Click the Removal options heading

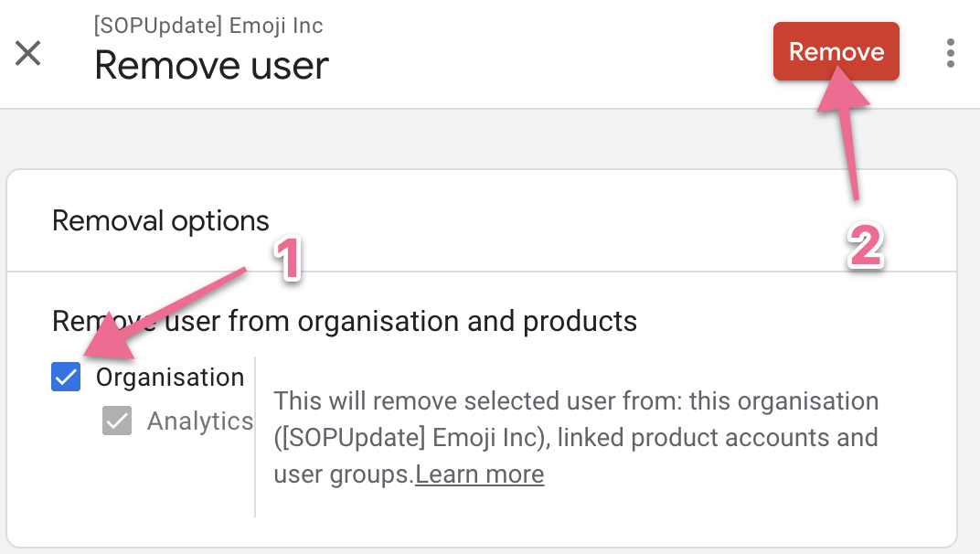(x=161, y=220)
